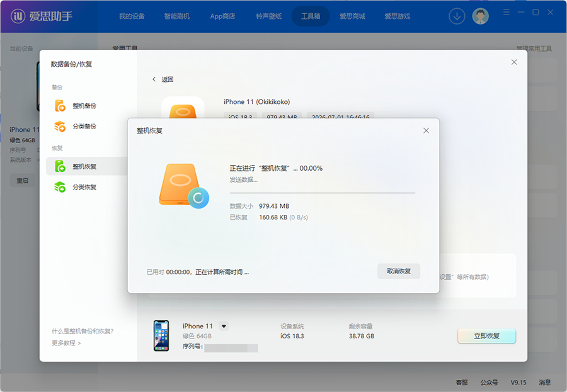
Task: Open 公众号 in the status bar
Action: pyautogui.click(x=490, y=383)
